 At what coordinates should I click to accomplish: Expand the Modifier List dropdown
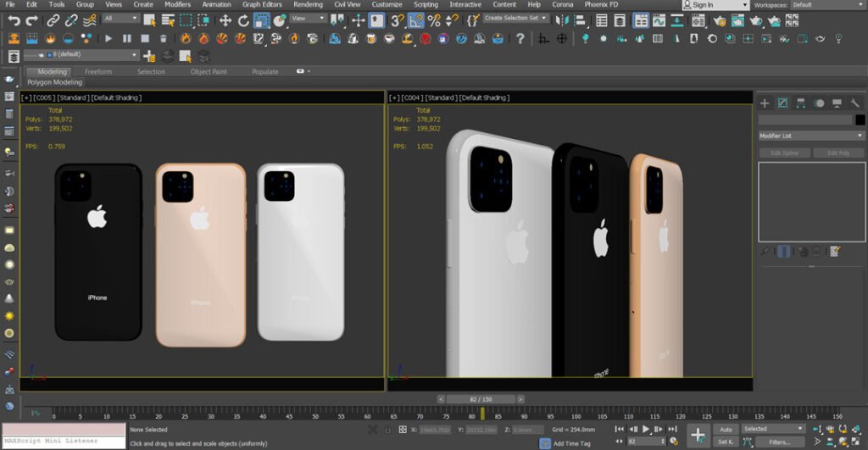point(811,136)
